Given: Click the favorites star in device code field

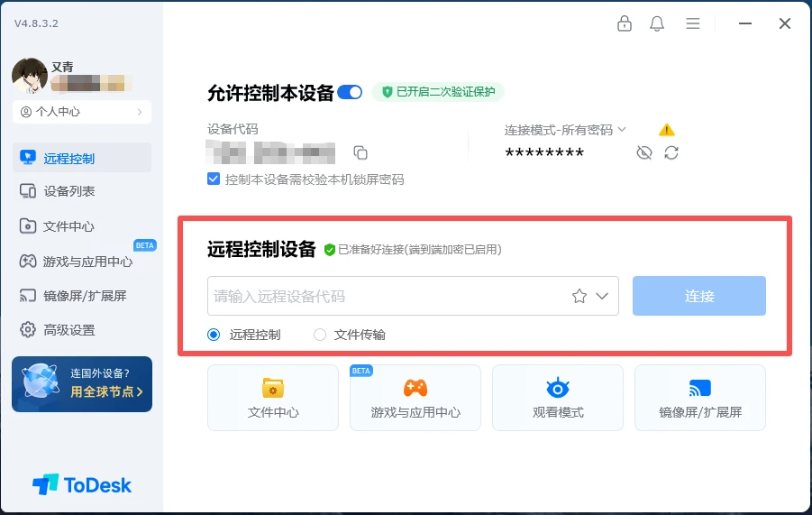Looking at the screenshot, I should click(x=579, y=296).
